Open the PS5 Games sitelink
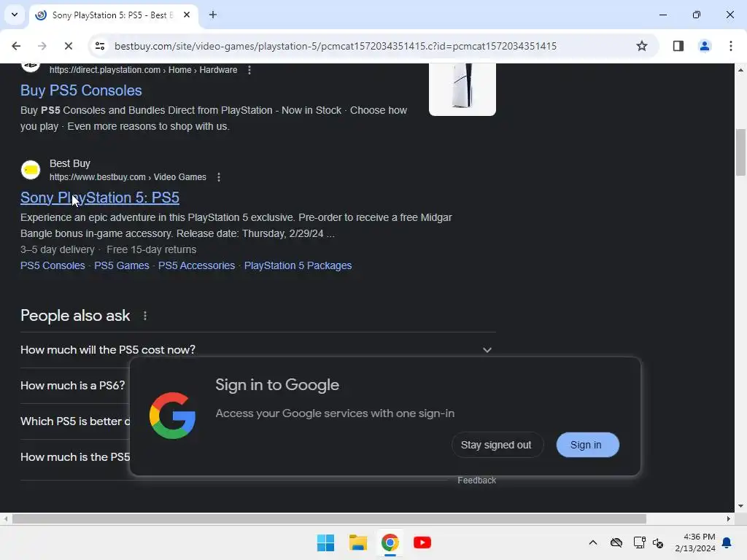 (x=122, y=265)
